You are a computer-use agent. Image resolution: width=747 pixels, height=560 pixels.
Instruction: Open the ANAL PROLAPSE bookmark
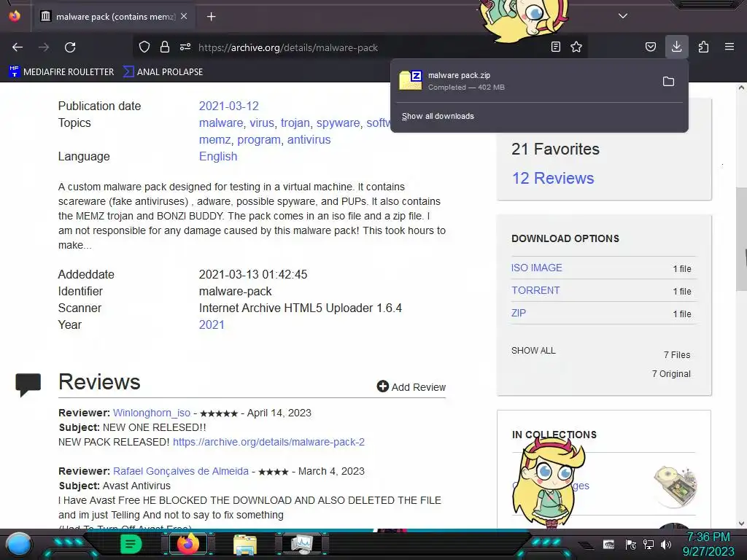coord(163,72)
